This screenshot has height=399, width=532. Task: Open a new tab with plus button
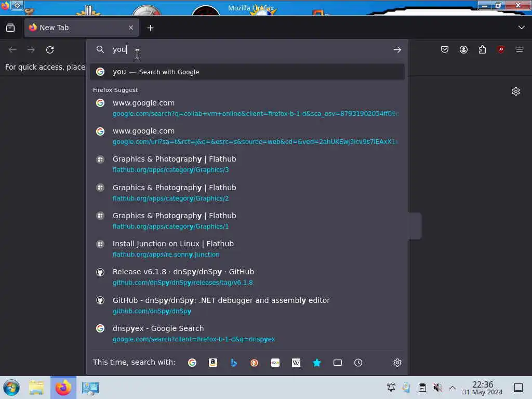click(150, 28)
